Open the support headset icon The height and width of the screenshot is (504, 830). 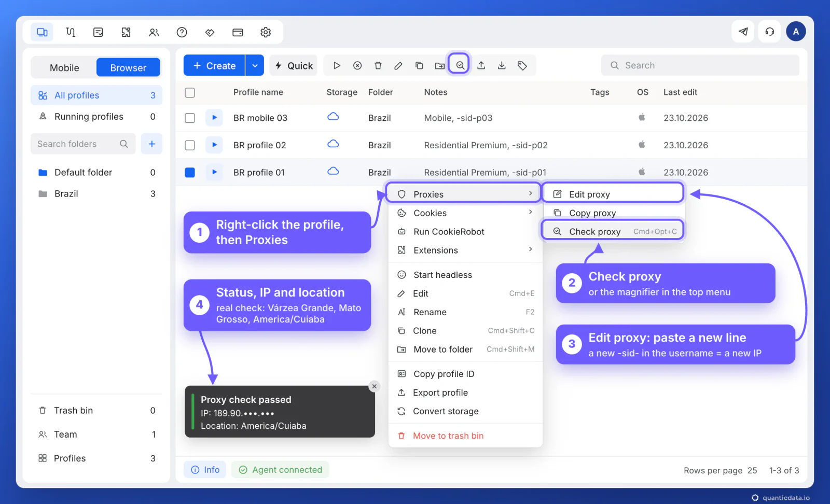tap(770, 32)
